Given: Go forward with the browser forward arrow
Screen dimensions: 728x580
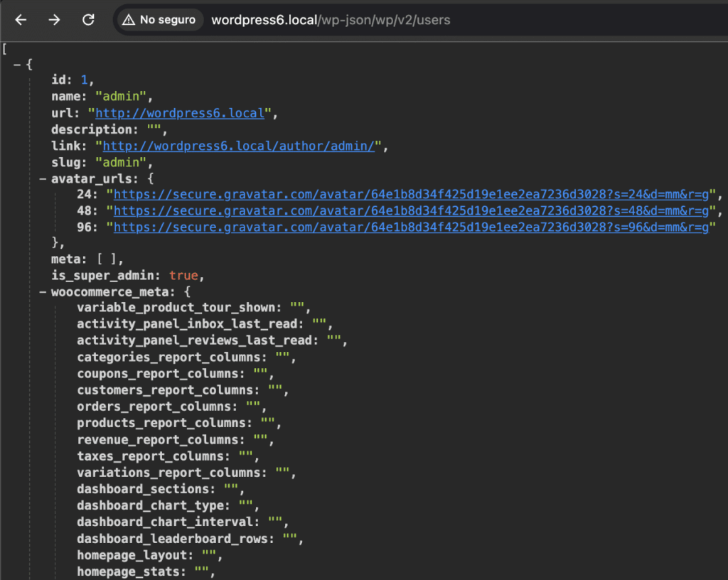Looking at the screenshot, I should [x=54, y=19].
